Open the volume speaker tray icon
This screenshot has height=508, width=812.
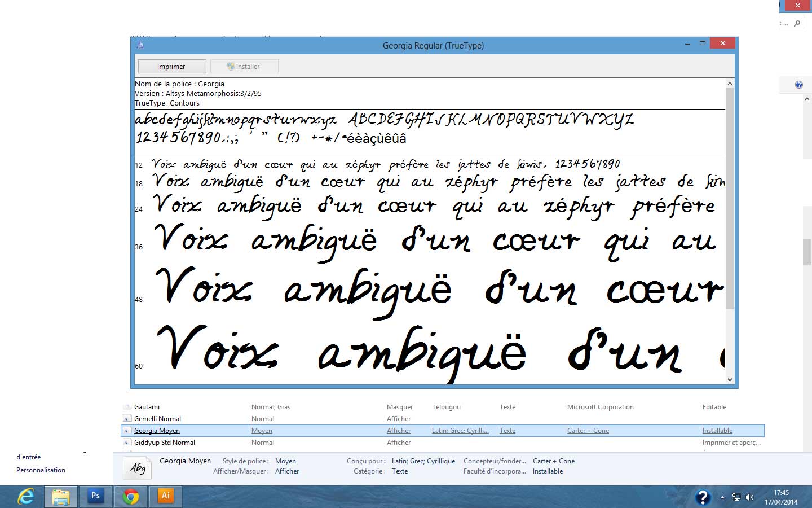[x=749, y=497]
